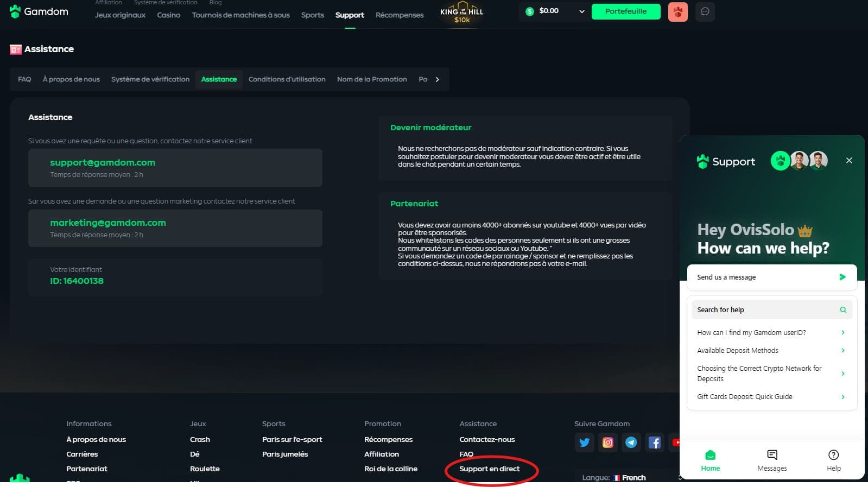
Task: Open Récompenses in top navigation
Action: point(400,15)
